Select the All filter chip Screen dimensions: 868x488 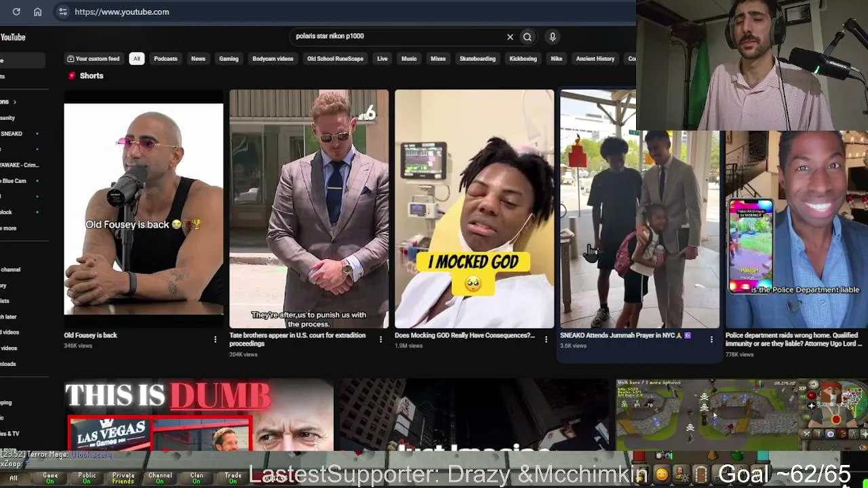(136, 59)
